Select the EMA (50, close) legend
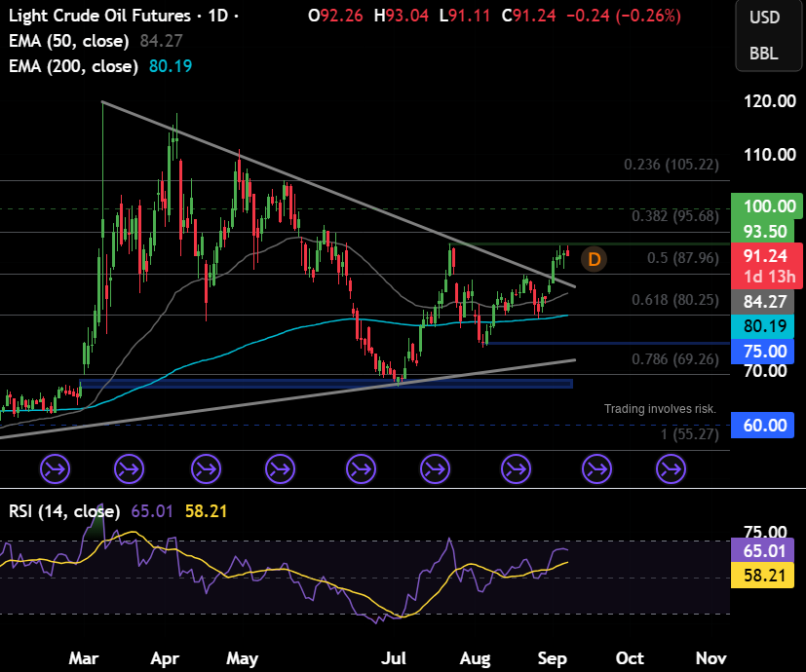 (69, 41)
